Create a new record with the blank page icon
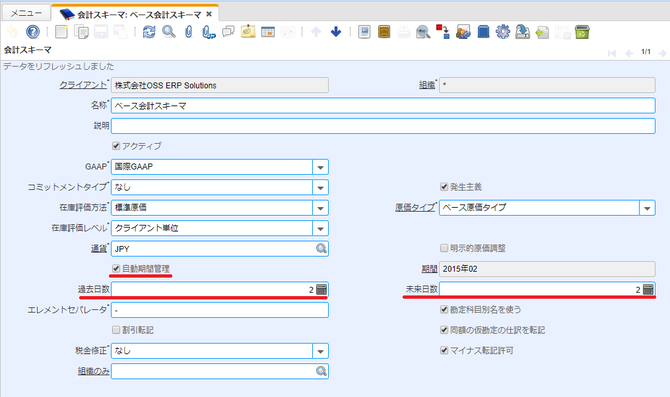 coord(61,32)
